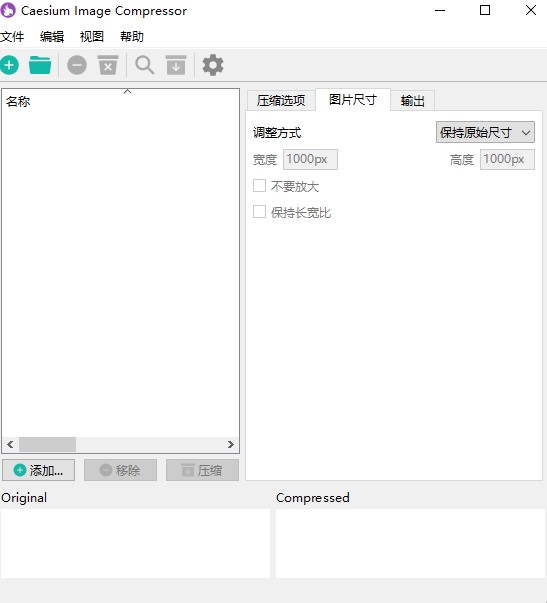Click the 名称 column header
This screenshot has height=603, width=547.
[x=120, y=101]
